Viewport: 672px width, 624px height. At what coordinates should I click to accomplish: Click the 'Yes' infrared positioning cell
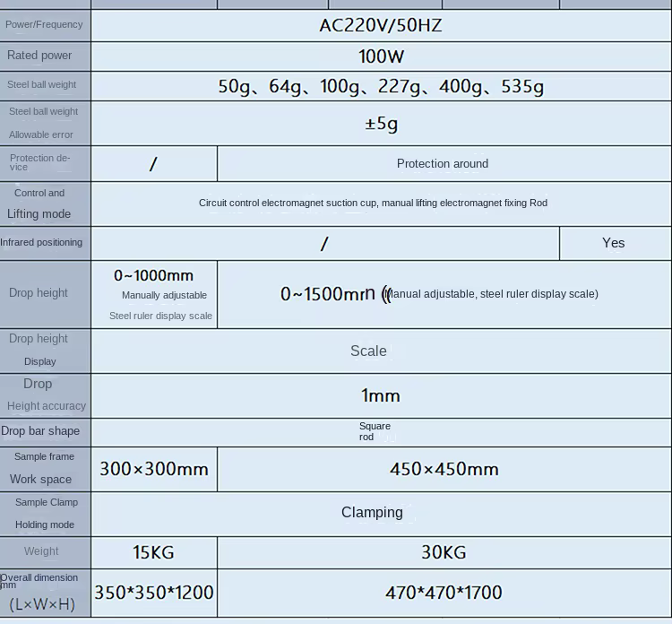coord(614,243)
